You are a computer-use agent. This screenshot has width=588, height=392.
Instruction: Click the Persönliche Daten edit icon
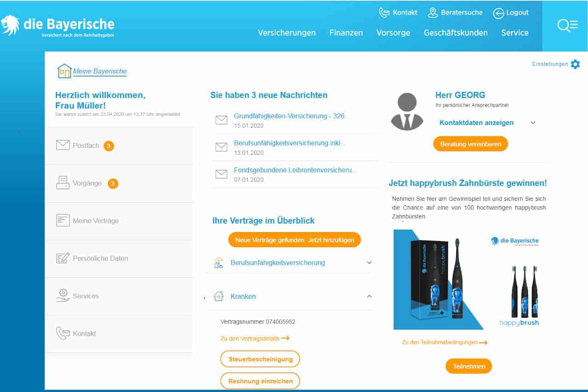63,258
